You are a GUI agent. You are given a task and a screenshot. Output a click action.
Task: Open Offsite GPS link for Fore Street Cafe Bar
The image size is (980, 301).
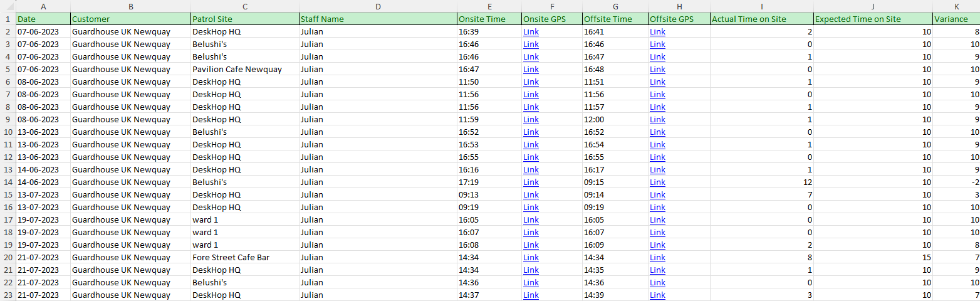click(657, 258)
